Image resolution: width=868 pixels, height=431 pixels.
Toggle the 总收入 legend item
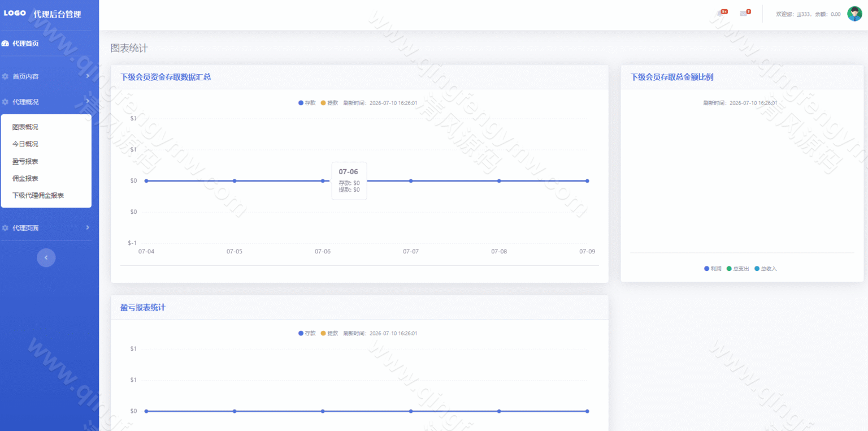coord(766,269)
